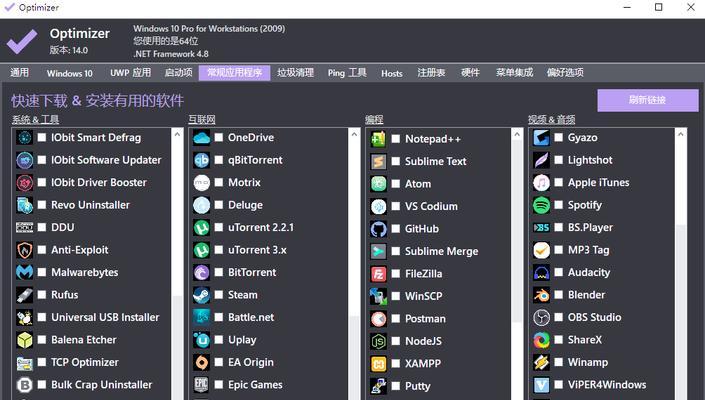Open the 通用 tab
The image size is (705, 400).
coord(19,73)
